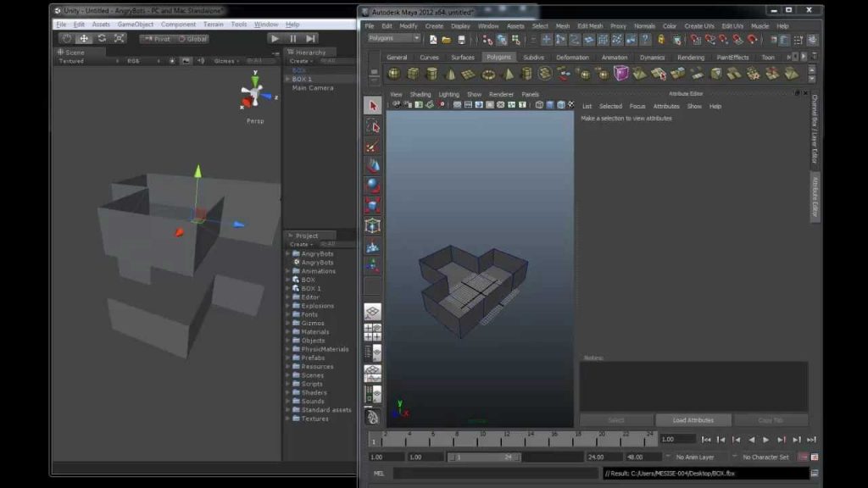Switch to four view layout in Maya
Viewport: 868px width, 488px height.
click(373, 332)
